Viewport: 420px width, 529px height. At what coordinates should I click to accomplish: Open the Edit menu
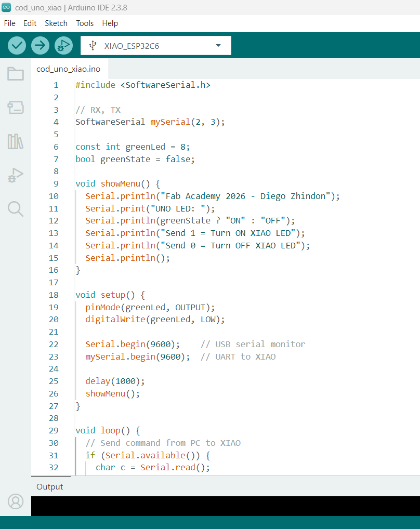point(30,23)
